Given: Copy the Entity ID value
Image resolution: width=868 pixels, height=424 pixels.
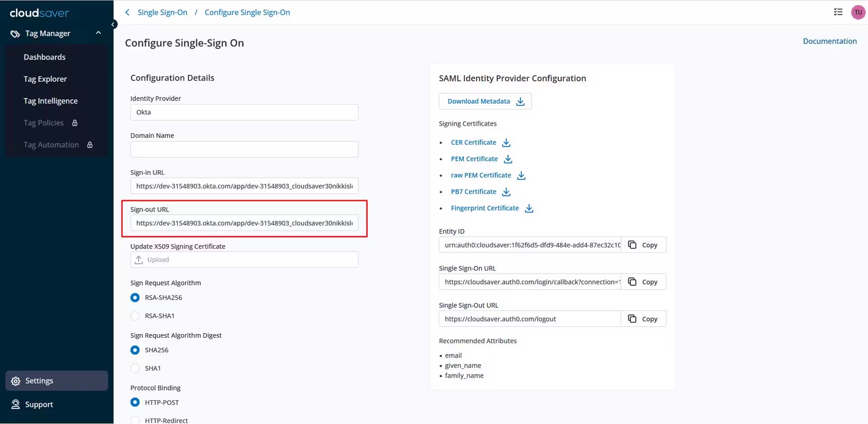Looking at the screenshot, I should (x=643, y=245).
